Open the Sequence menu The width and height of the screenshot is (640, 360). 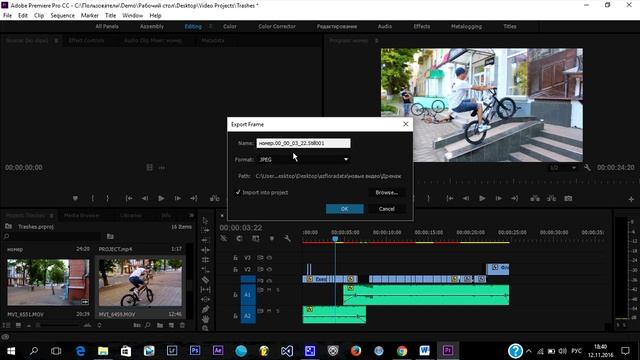pos(62,16)
